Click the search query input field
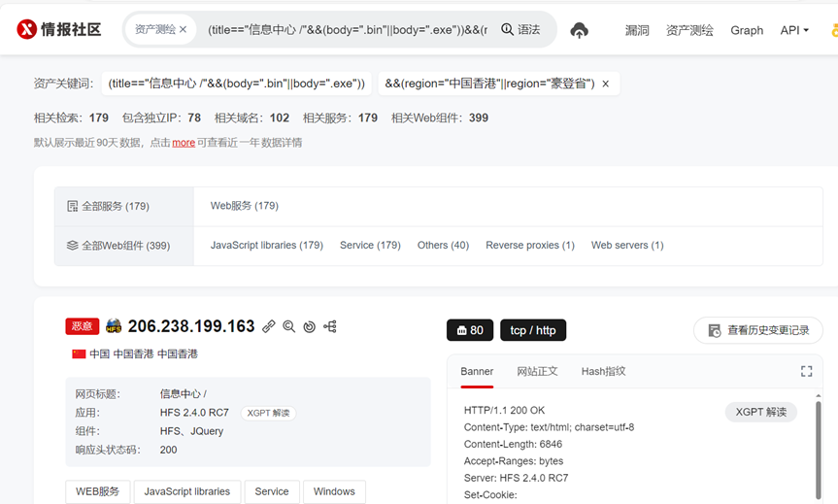The image size is (838, 504). click(x=348, y=30)
